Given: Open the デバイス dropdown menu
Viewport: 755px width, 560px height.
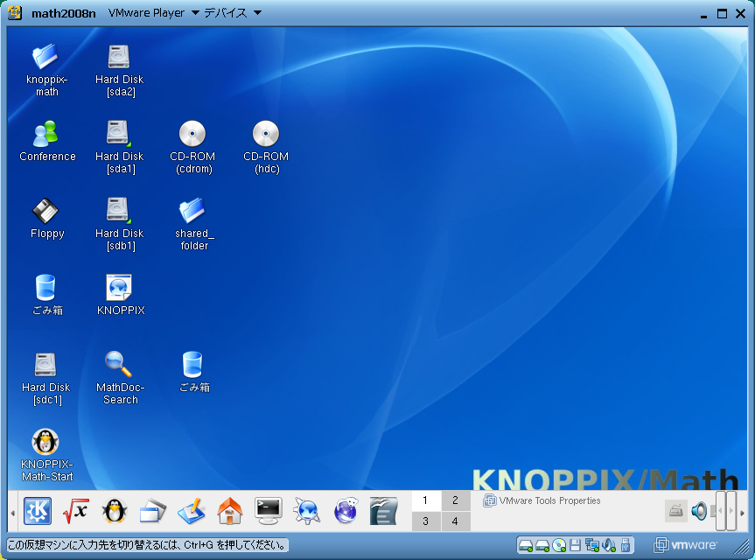Looking at the screenshot, I should 233,13.
